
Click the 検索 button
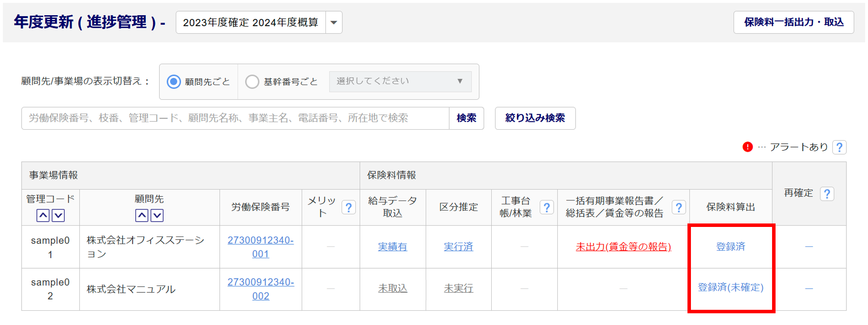[x=466, y=118]
